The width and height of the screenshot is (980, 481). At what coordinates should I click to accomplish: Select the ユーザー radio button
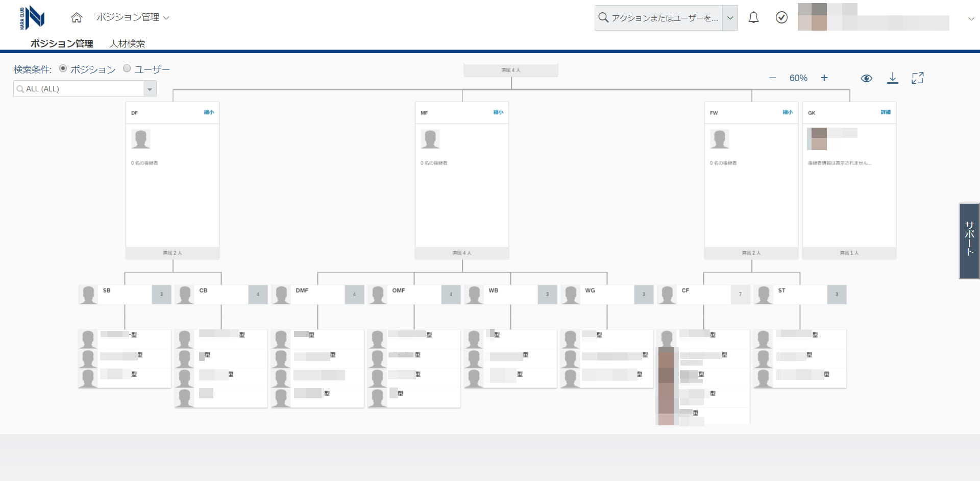click(x=127, y=68)
